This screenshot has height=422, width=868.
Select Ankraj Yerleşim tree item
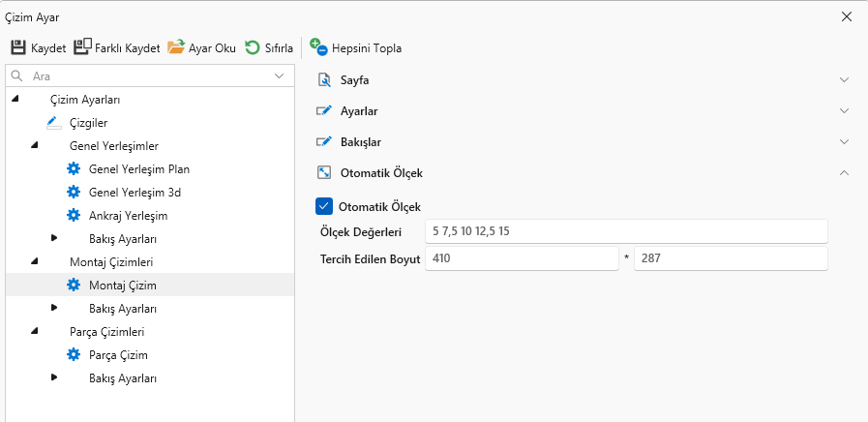coord(128,215)
